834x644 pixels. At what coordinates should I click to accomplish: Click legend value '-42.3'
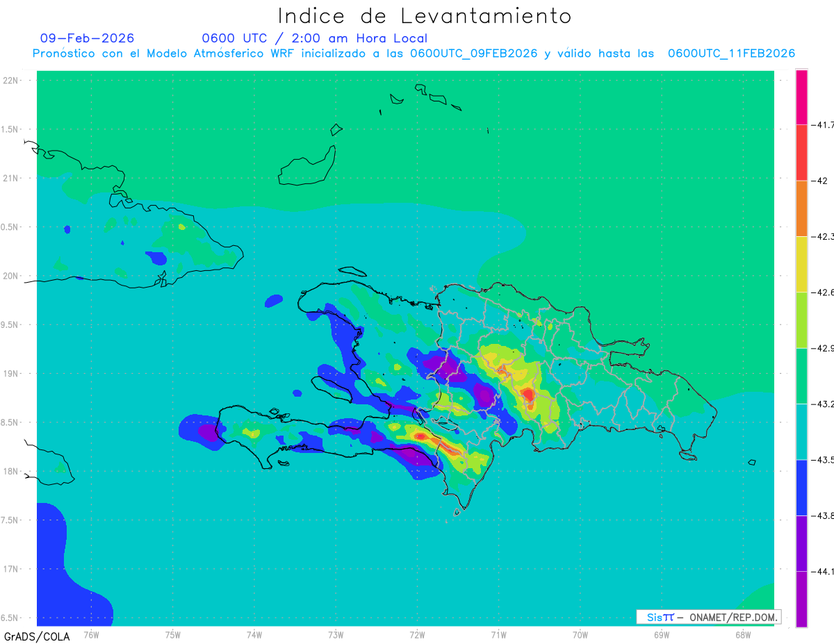(x=823, y=237)
